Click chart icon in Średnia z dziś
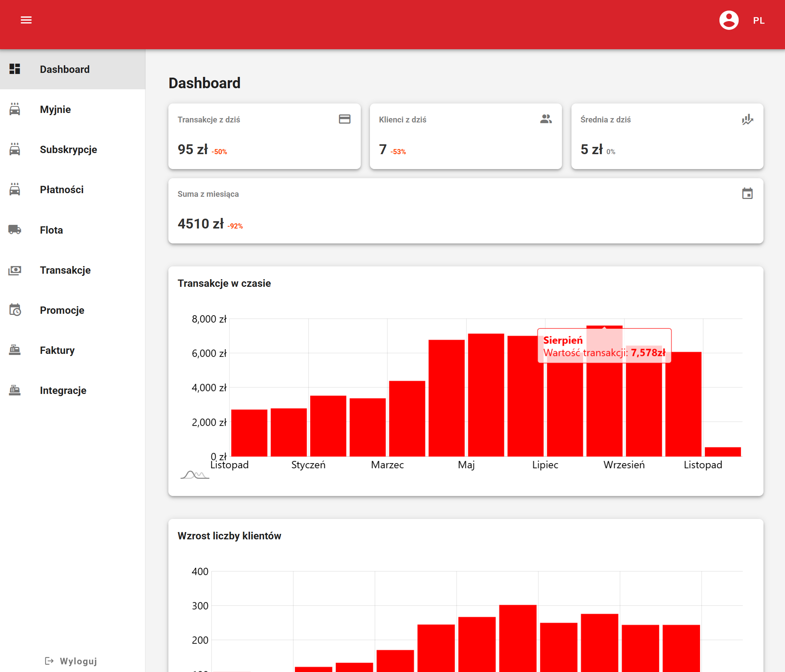Screen dimensions: 785x672 click(747, 119)
